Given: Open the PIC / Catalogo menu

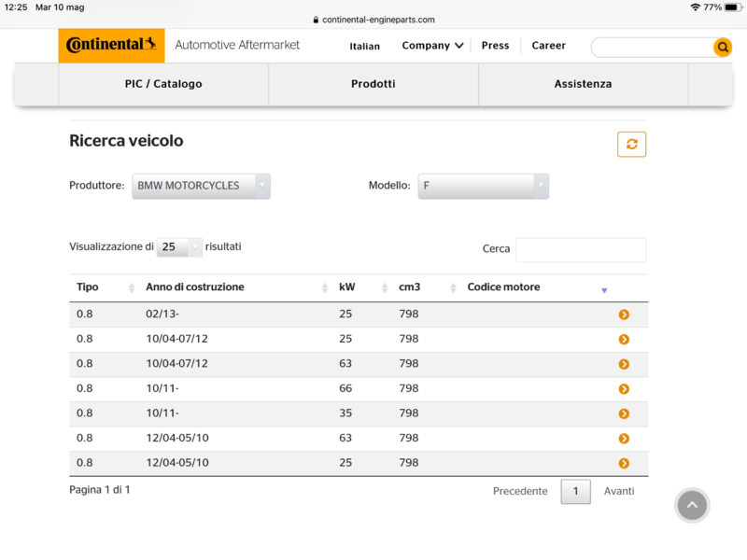Looking at the screenshot, I should click(x=163, y=84).
